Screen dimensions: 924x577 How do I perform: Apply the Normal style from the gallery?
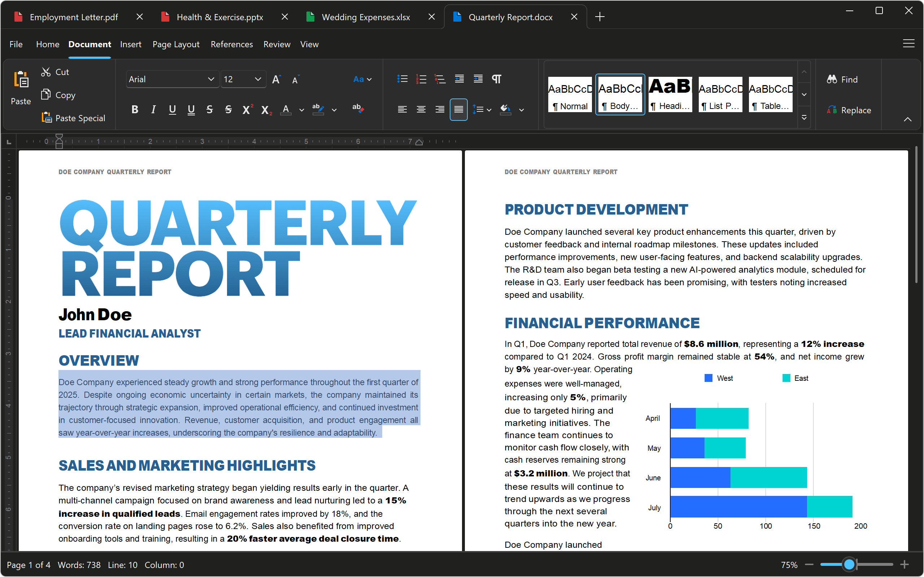pyautogui.click(x=570, y=94)
